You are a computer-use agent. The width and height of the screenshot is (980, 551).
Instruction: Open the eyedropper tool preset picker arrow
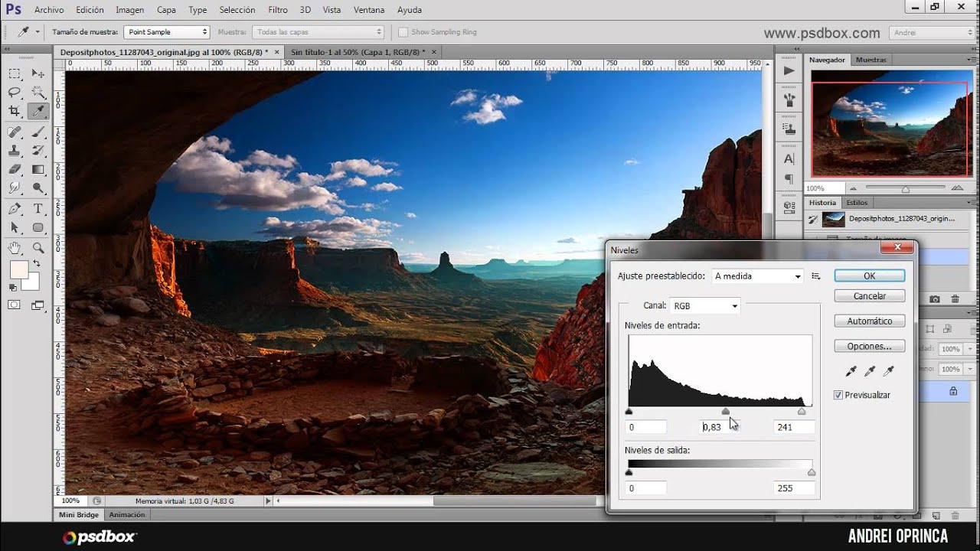pos(38,32)
